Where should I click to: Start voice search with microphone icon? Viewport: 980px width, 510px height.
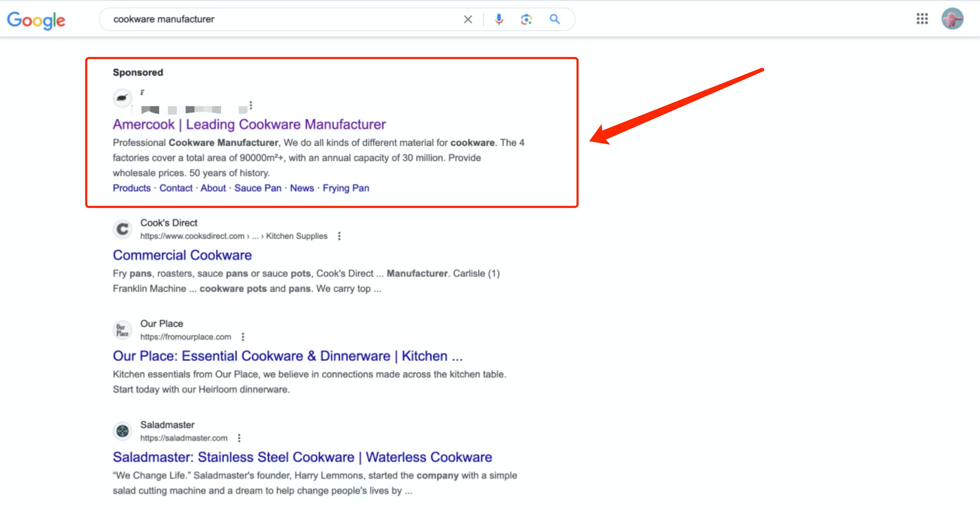499,19
